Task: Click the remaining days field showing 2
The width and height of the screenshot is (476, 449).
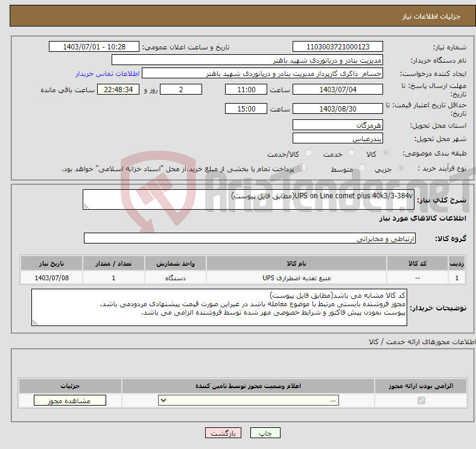Action: pos(181,89)
